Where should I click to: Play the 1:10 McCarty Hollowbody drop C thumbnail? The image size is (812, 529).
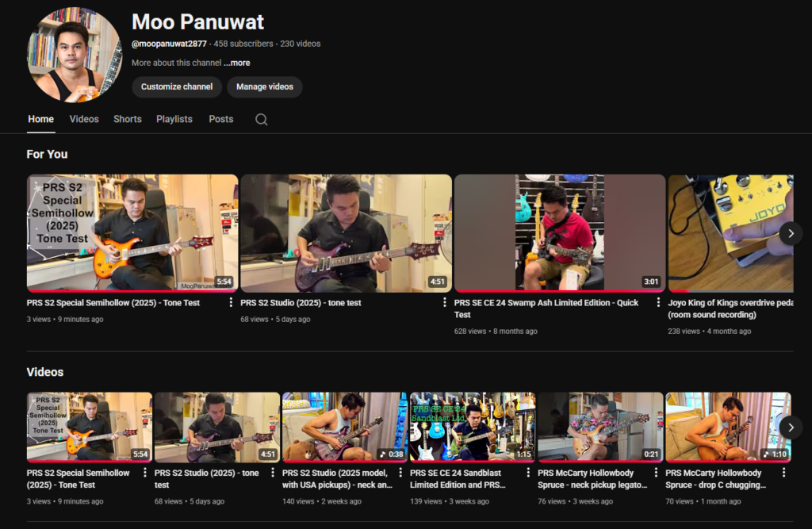click(x=728, y=427)
